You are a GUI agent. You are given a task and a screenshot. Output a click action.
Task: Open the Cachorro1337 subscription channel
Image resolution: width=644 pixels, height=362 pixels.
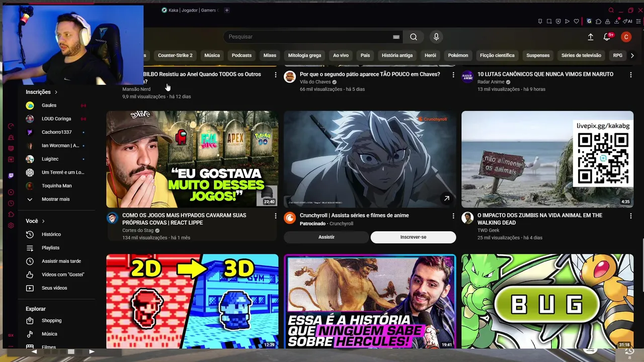[x=55, y=132]
